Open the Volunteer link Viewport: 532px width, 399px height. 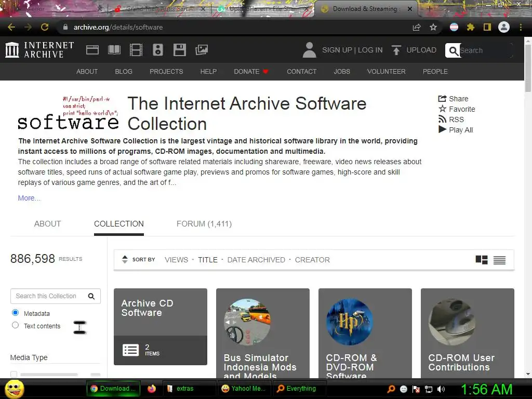(x=386, y=72)
